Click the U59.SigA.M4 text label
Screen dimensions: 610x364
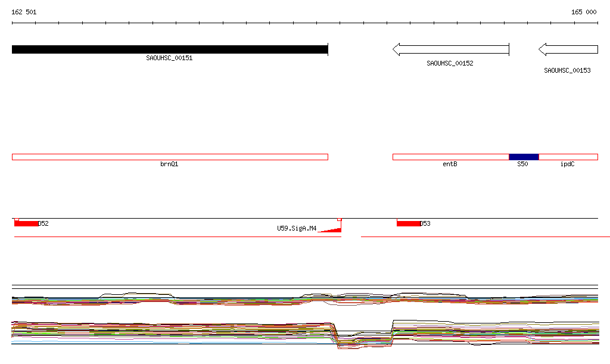coord(297,228)
